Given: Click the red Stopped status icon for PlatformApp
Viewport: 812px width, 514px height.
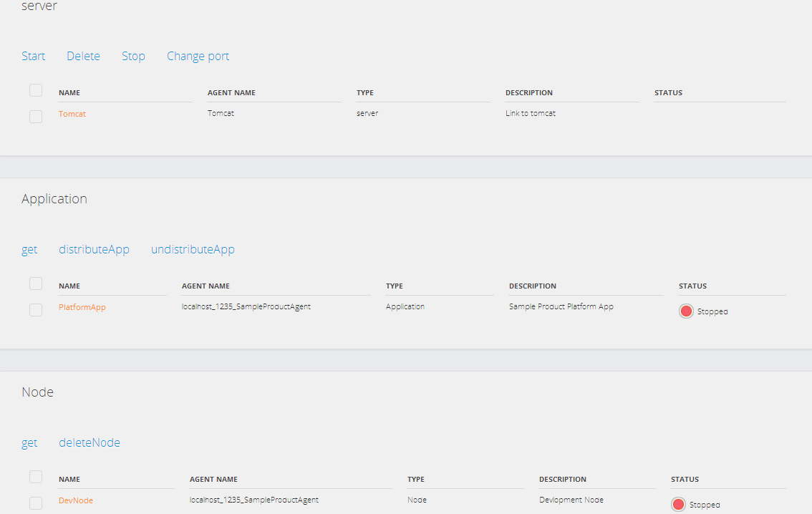Looking at the screenshot, I should pos(686,311).
